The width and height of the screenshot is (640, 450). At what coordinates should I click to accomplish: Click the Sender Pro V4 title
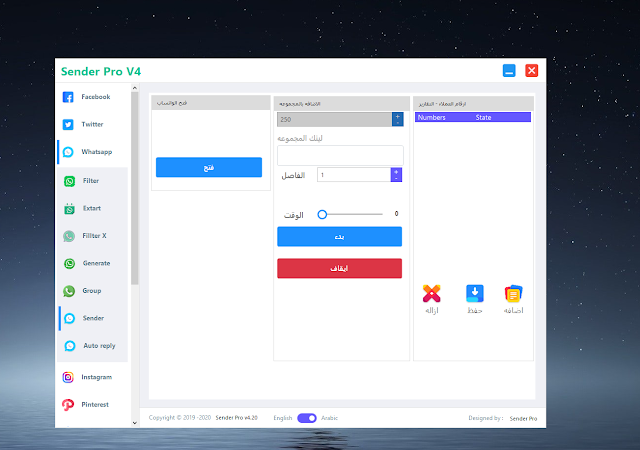(x=101, y=71)
